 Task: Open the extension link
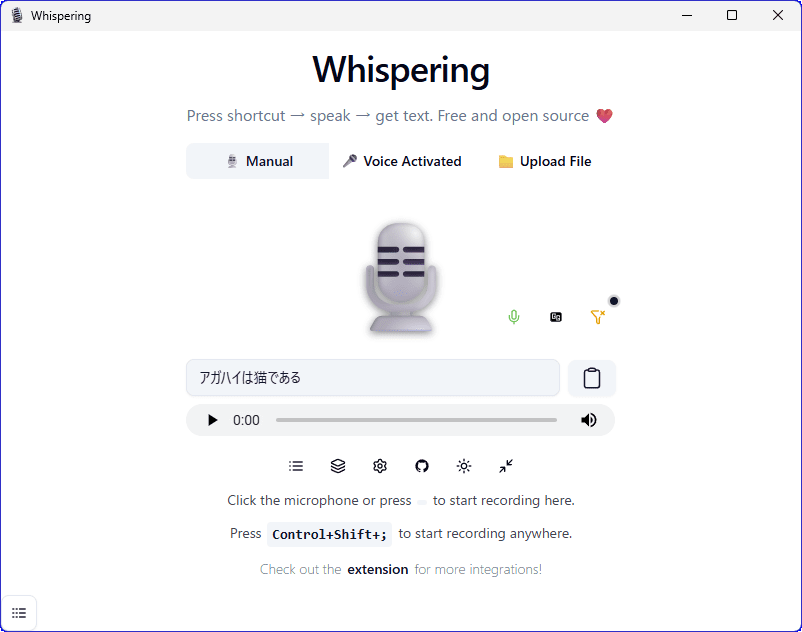(378, 569)
